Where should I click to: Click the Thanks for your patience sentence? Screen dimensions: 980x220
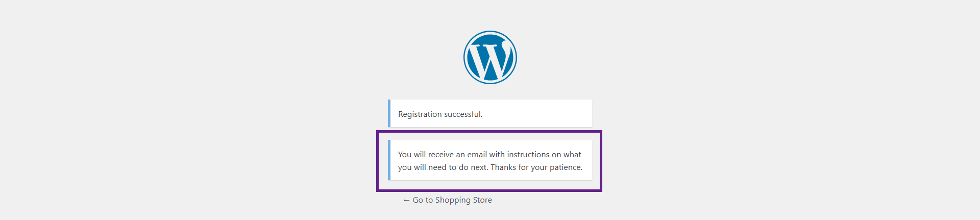[x=536, y=167]
